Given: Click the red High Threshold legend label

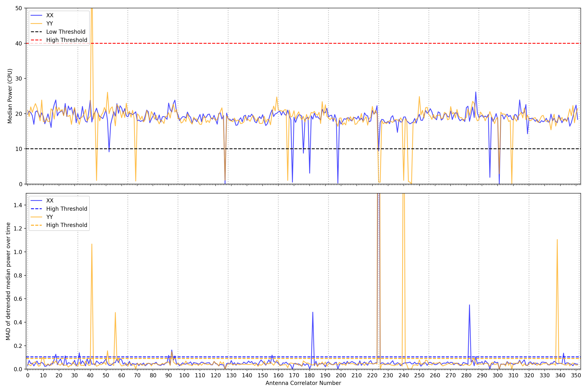Looking at the screenshot, I should [66, 40].
